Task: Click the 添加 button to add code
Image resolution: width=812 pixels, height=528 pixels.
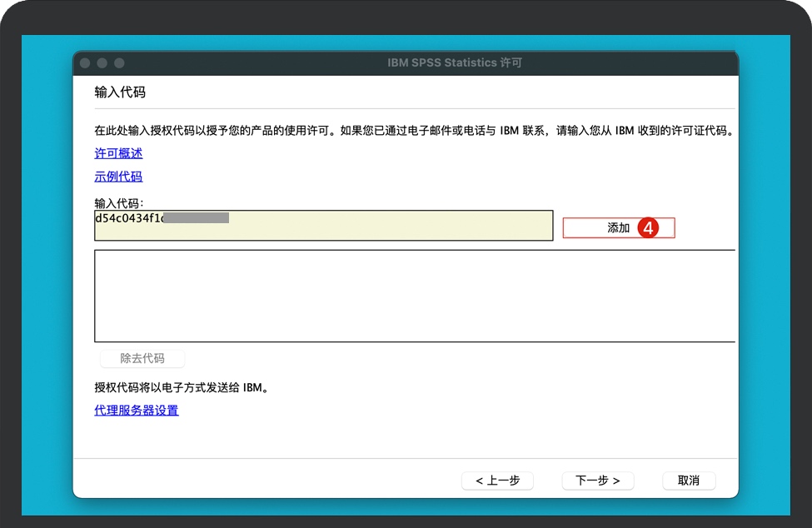Action: click(x=618, y=227)
